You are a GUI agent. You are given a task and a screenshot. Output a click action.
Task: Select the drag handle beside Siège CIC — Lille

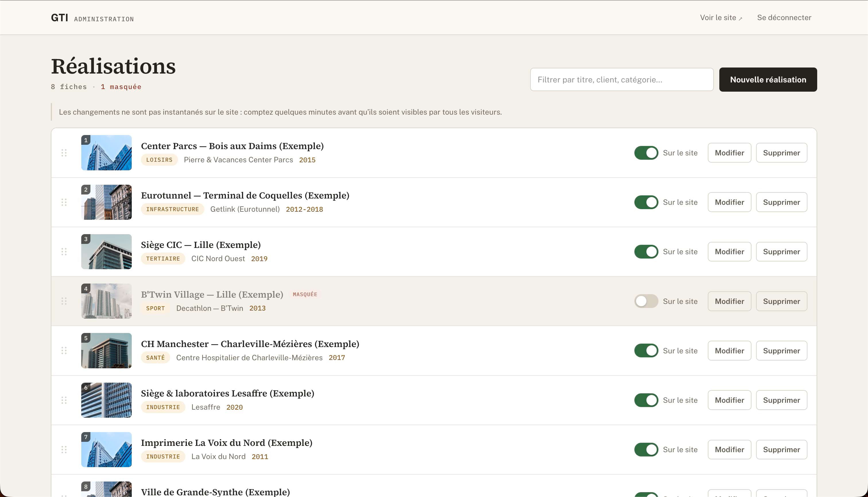click(64, 252)
